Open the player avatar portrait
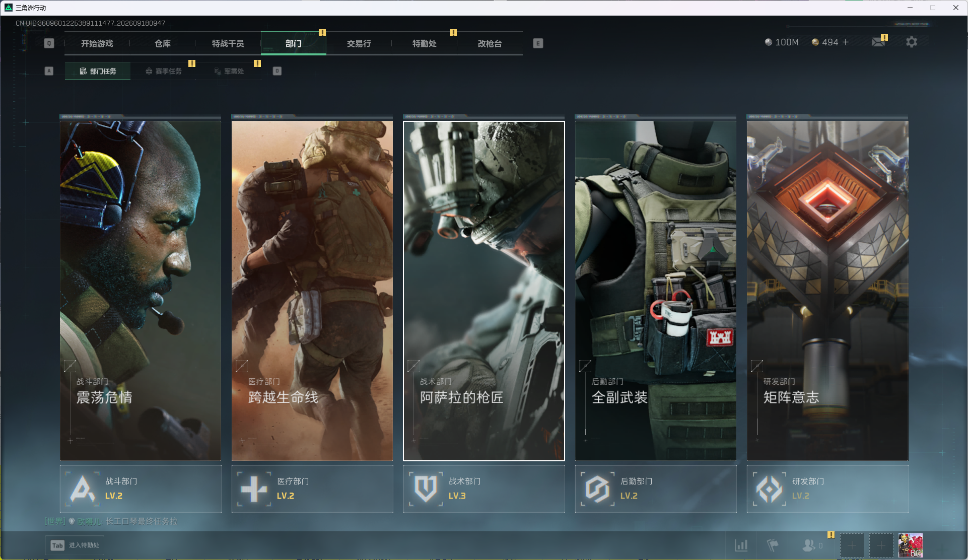 click(x=911, y=545)
